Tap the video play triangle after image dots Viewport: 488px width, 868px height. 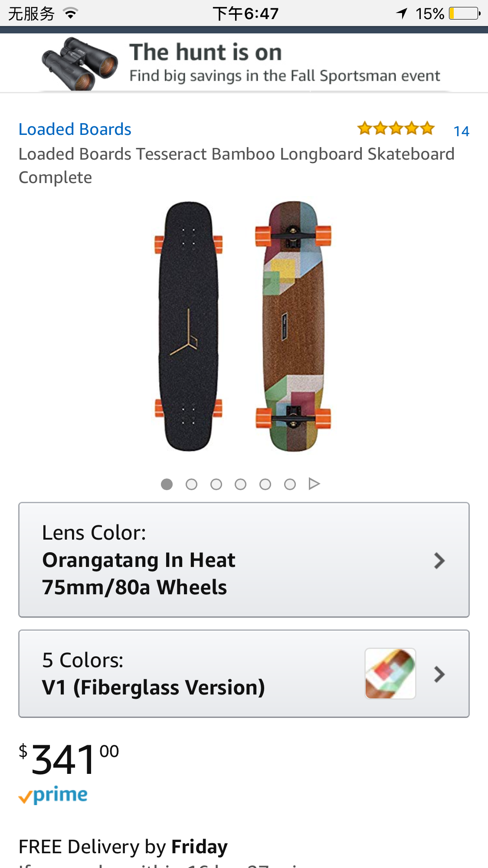click(x=314, y=484)
